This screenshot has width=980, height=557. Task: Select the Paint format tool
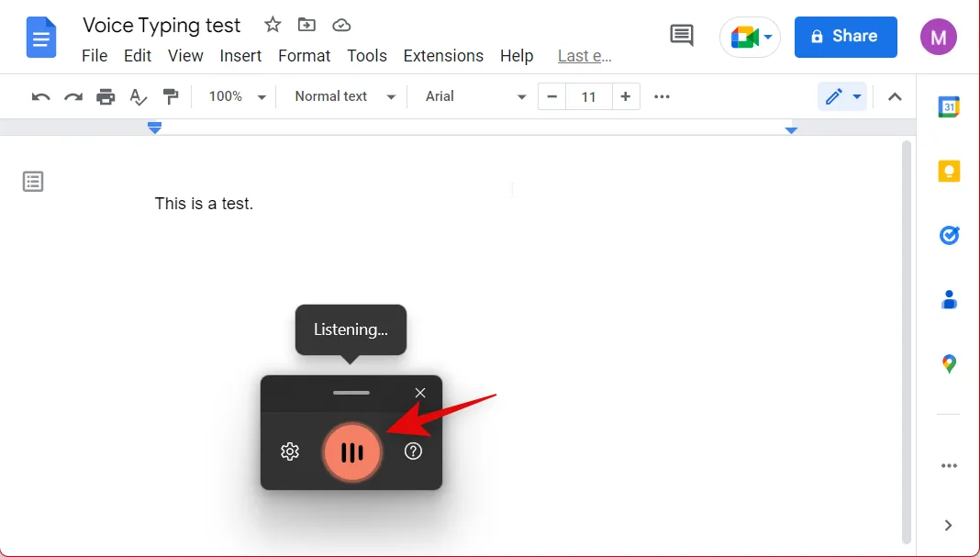[170, 97]
